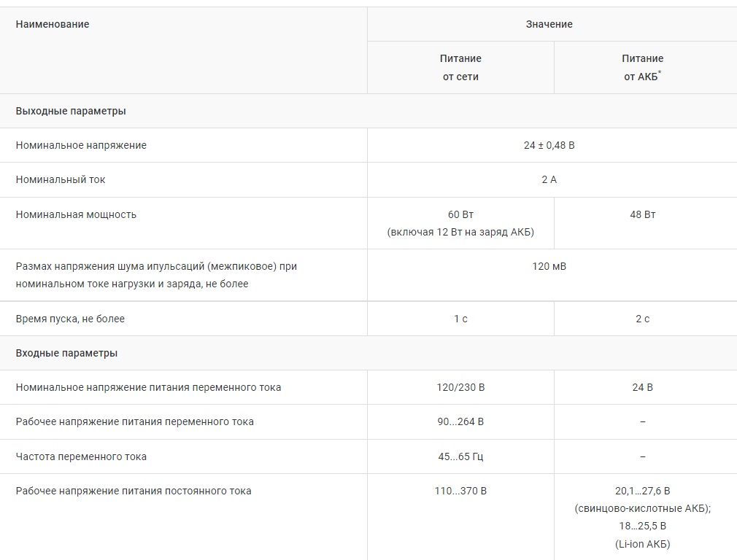This screenshot has width=737, height=560.
Task: Click the "120/230 В" supply voltage value
Action: tap(460, 387)
